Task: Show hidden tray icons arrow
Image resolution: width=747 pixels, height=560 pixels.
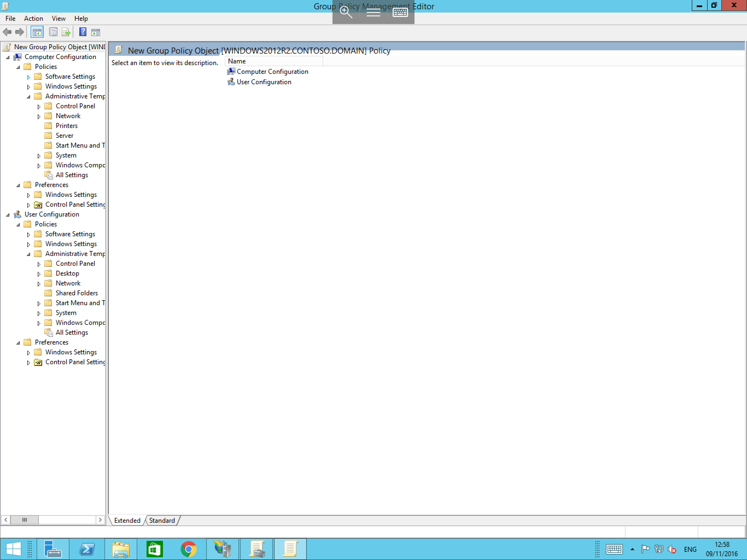Action: [x=632, y=550]
